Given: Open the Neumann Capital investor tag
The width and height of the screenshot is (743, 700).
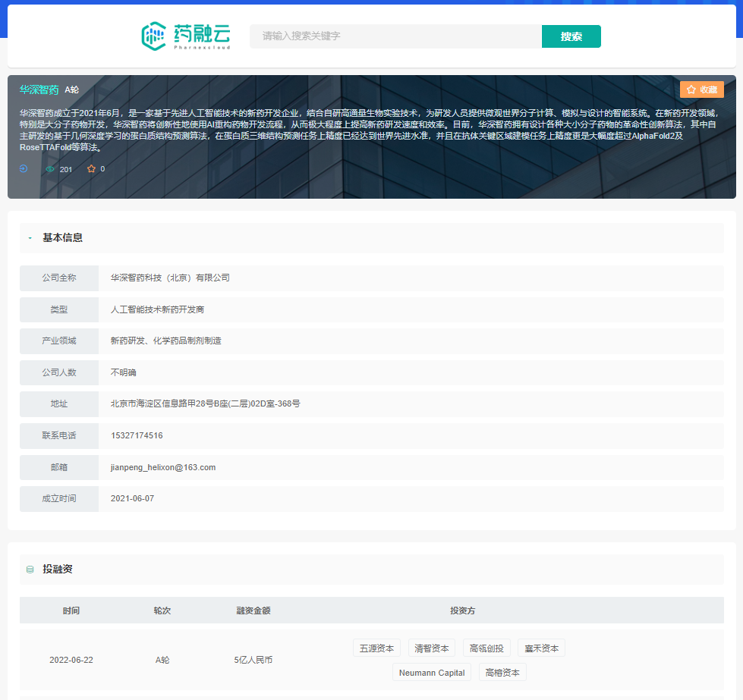Looking at the screenshot, I should (x=432, y=673).
